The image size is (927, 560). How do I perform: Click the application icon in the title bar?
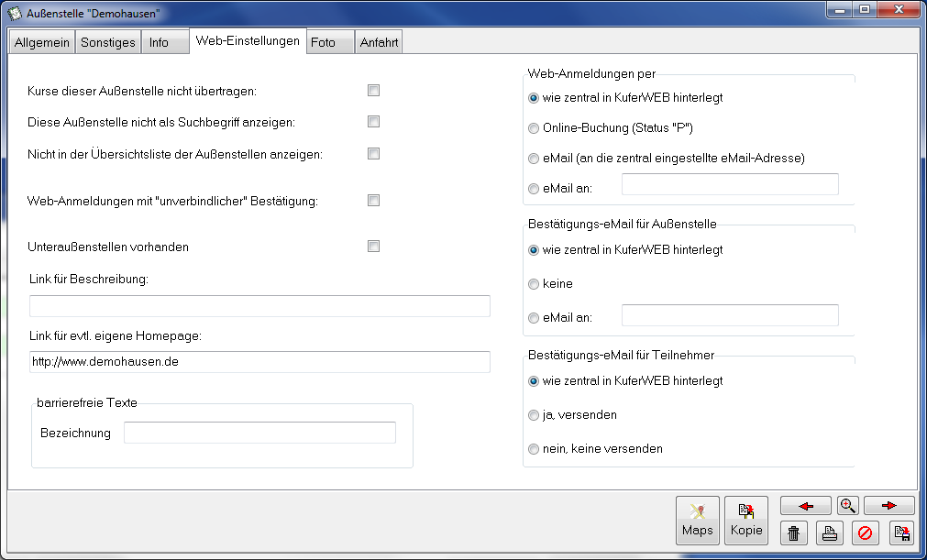[14, 13]
